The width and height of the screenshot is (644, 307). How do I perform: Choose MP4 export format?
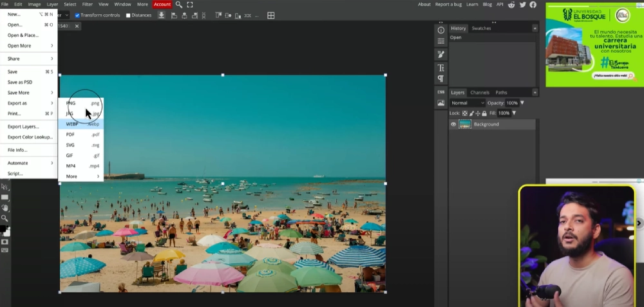click(x=81, y=166)
